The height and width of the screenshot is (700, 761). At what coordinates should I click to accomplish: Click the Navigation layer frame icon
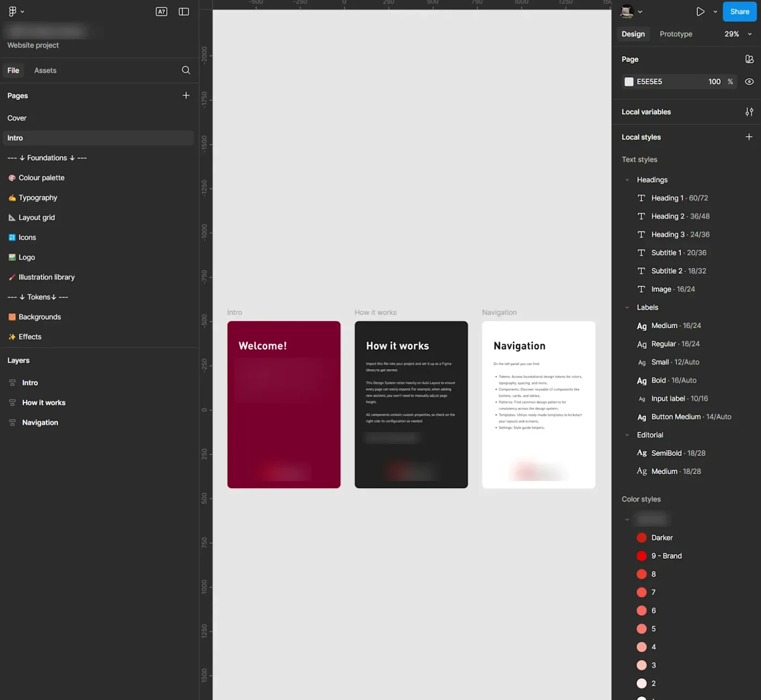[12, 423]
